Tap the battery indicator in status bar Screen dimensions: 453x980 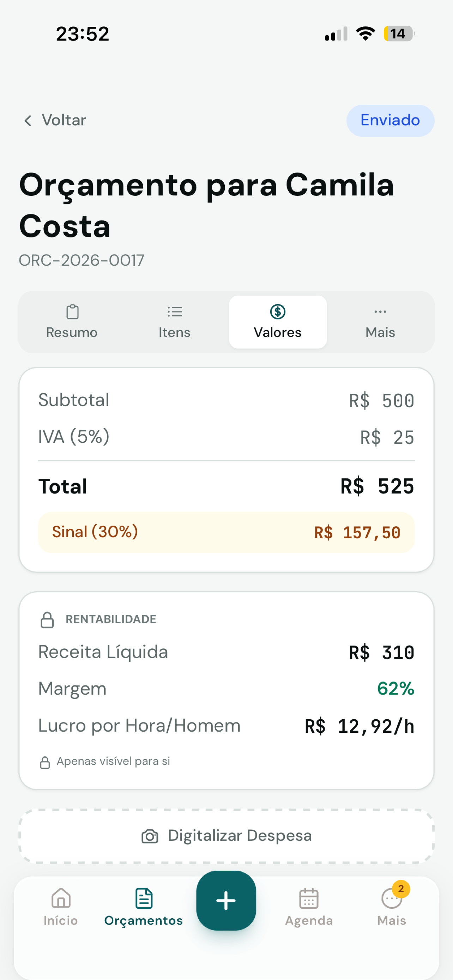(399, 34)
